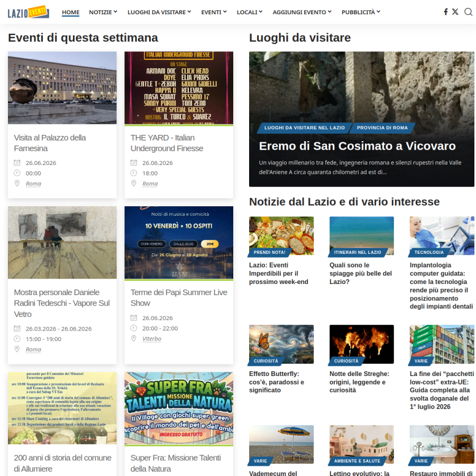476x476 pixels.
Task: Open Eremo di San Cosimato a Vicovaro
Action: pos(358,146)
